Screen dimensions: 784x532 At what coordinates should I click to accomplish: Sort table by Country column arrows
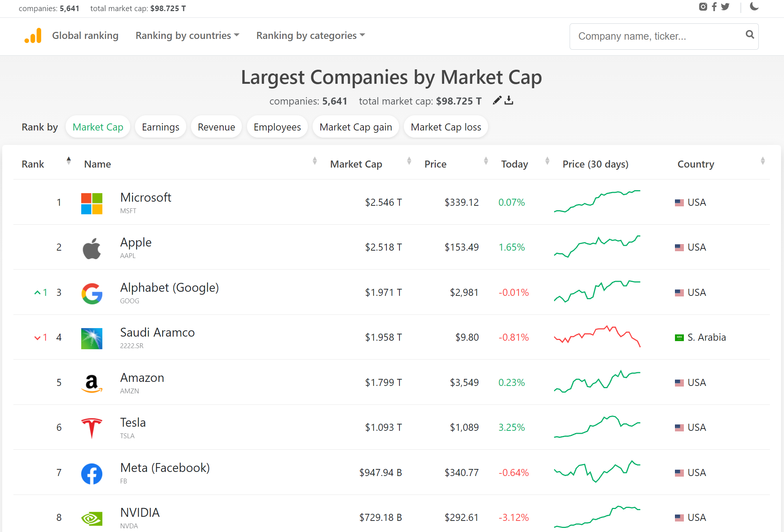[762, 161]
